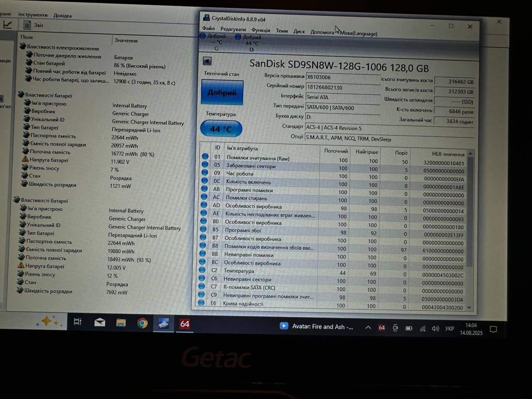Click the volume speaker tray icon
Viewport: 532px width, 399px height.
click(435, 328)
